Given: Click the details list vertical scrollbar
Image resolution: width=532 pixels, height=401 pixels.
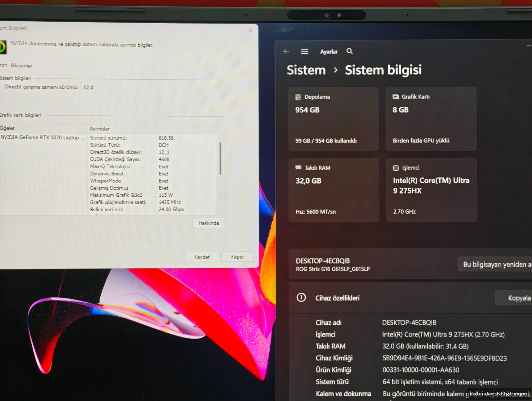Looking at the screenshot, I should click(x=220, y=158).
